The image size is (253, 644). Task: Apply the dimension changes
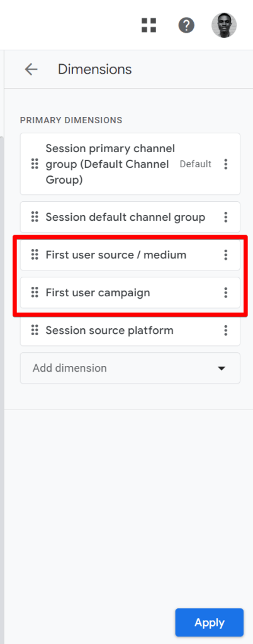point(210,623)
